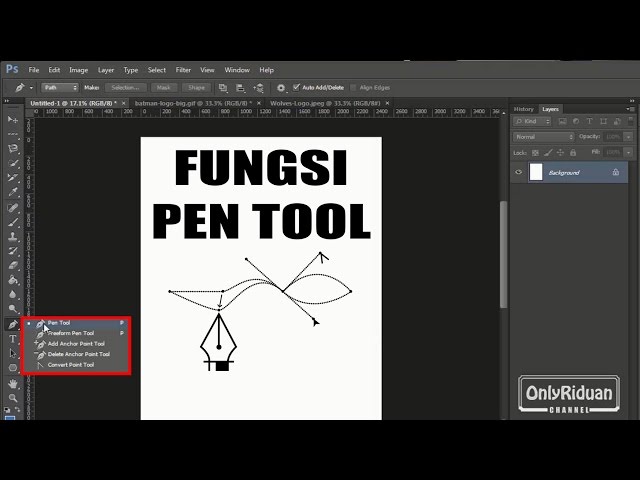Screen dimensions: 640x480
Task: Select the Eyedropper tool in toolbox
Action: (x=13, y=192)
